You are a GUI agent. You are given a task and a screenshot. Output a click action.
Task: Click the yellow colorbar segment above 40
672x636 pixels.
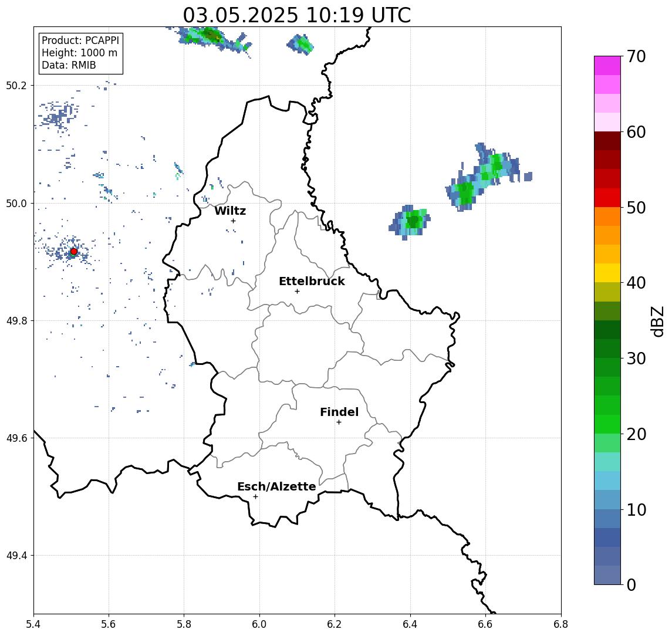(607, 273)
